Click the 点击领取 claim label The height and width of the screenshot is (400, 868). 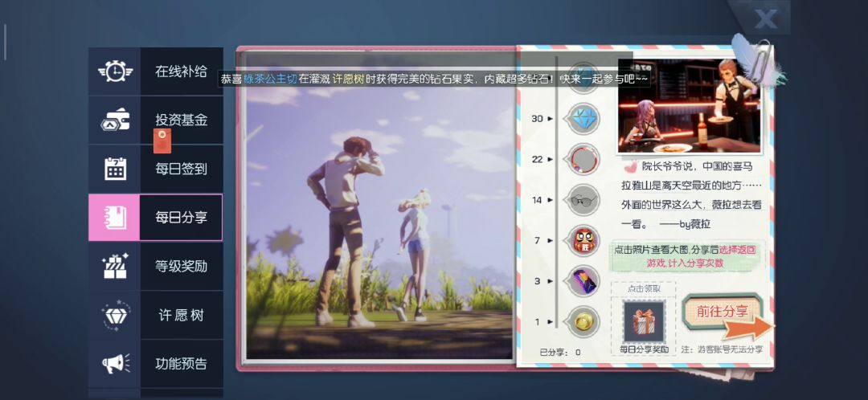[644, 289]
